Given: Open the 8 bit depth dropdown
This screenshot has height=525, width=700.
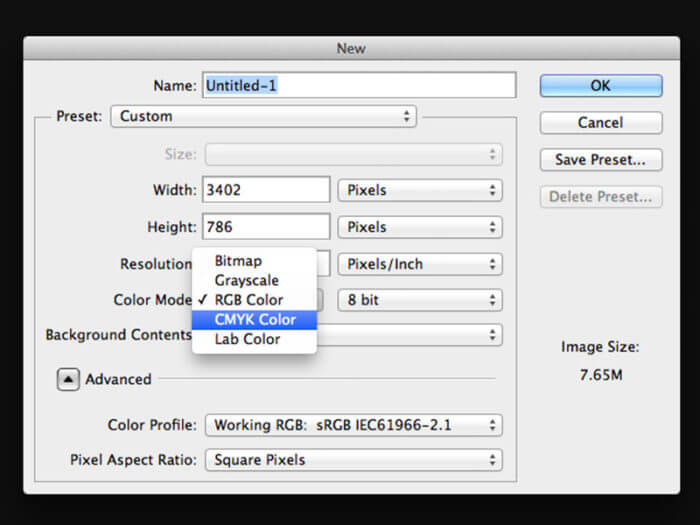Looking at the screenshot, I should (420, 300).
